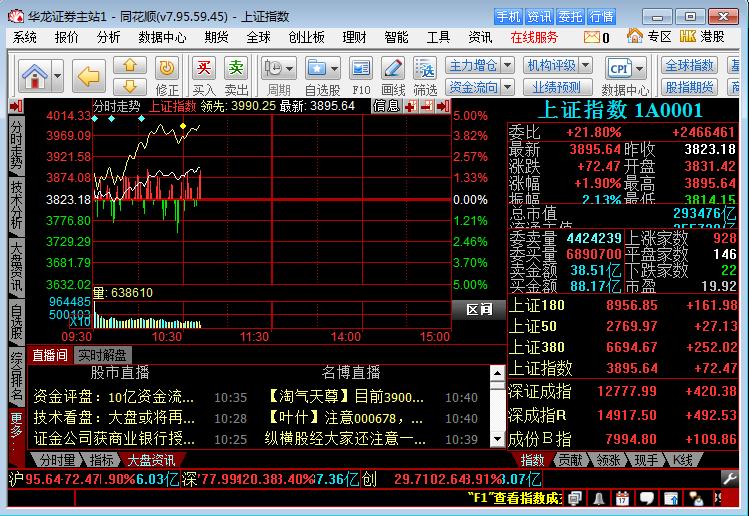Expand the 资金流向 dropdown arrow
Image resolution: width=749 pixels, height=516 pixels.
(x=508, y=87)
